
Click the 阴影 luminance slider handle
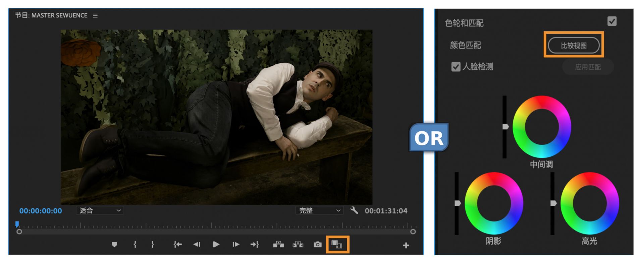458,203
